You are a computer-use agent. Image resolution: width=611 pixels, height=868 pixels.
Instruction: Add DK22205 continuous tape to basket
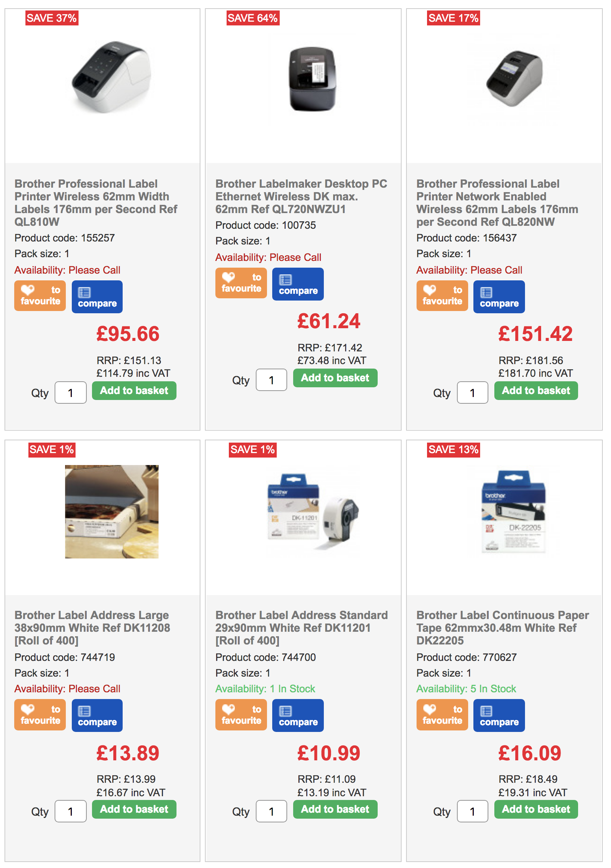tap(536, 810)
